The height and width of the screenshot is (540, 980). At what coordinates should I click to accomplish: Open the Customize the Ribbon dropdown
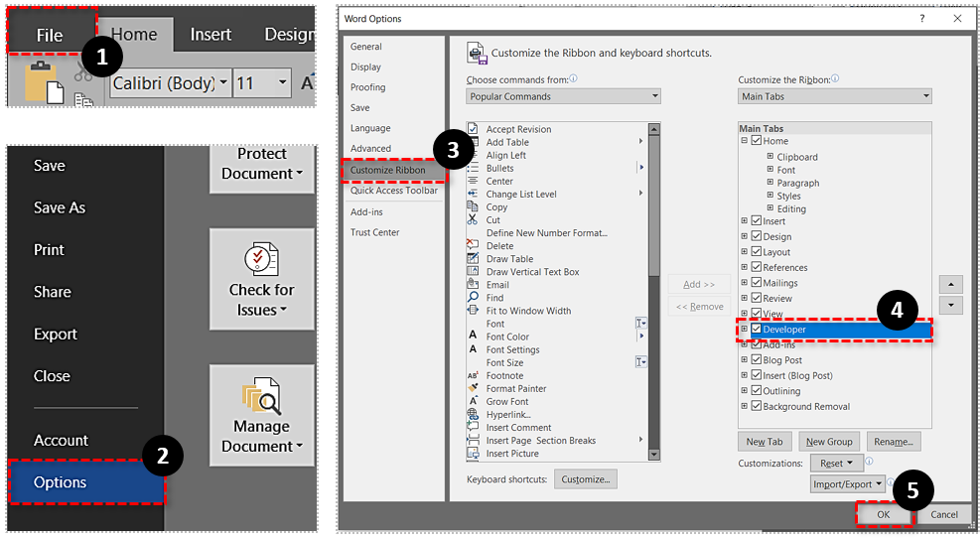coord(834,96)
